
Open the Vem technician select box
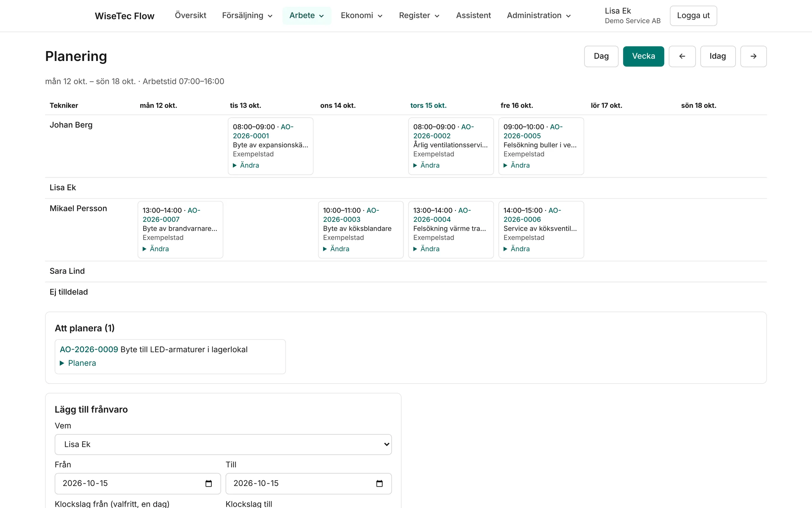[223, 444]
